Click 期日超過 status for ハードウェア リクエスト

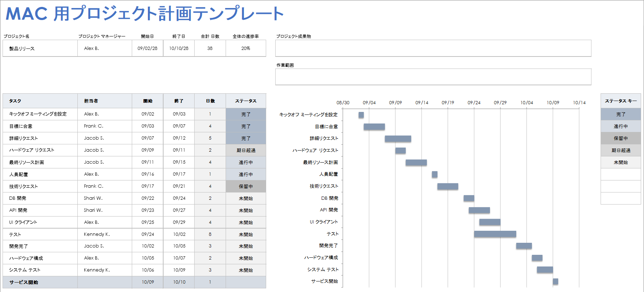tap(246, 150)
